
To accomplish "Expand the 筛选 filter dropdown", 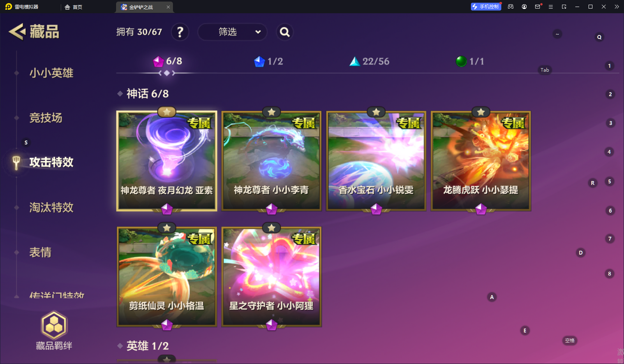I will [x=233, y=32].
